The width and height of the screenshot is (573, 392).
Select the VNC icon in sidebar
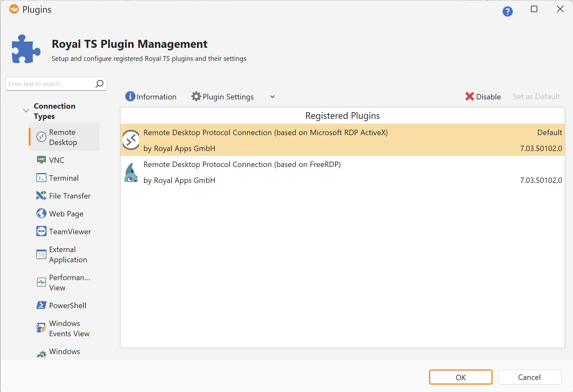coord(41,160)
